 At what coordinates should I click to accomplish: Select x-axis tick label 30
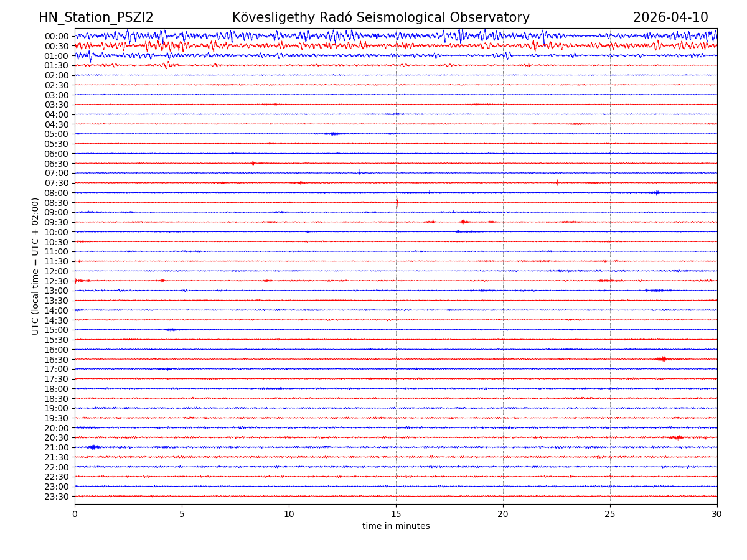(x=717, y=515)
